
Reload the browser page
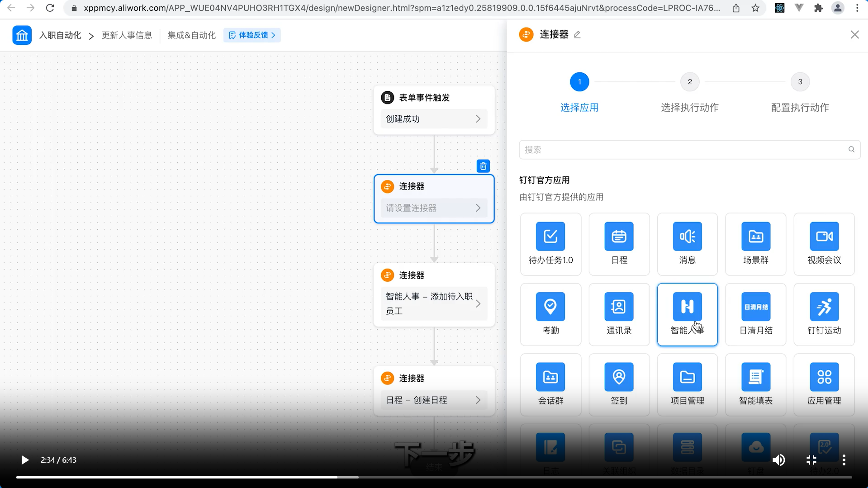click(50, 8)
